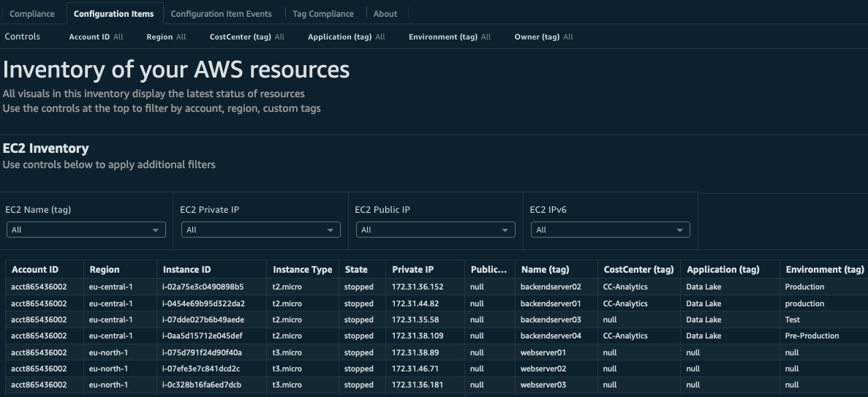Sort by Name (tag) column header
868x397 pixels.
pos(545,270)
